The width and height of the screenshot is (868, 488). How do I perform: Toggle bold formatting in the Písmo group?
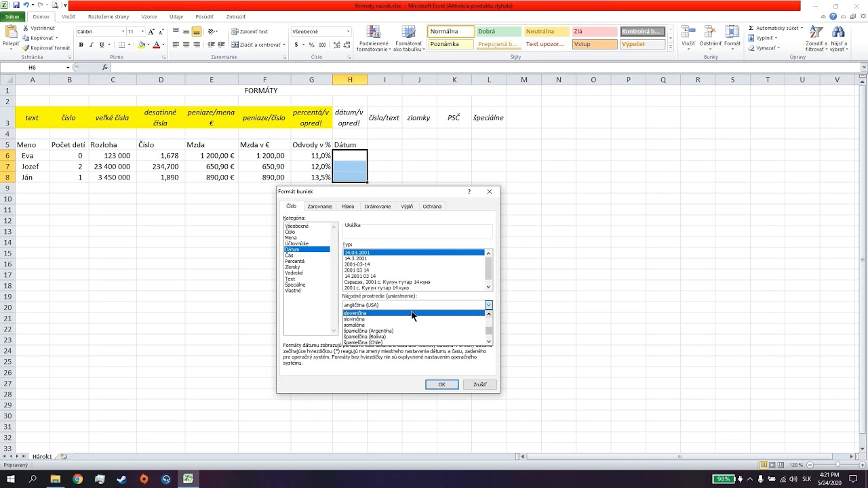pyautogui.click(x=81, y=45)
